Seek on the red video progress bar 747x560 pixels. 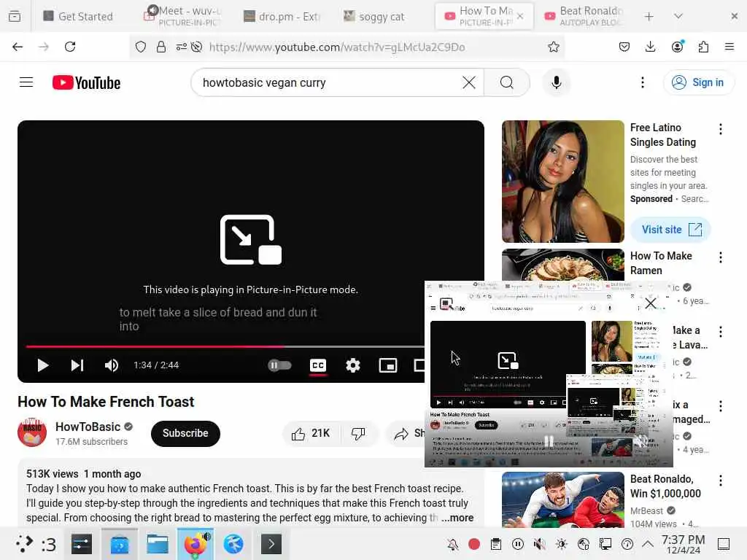pyautogui.click(x=225, y=346)
